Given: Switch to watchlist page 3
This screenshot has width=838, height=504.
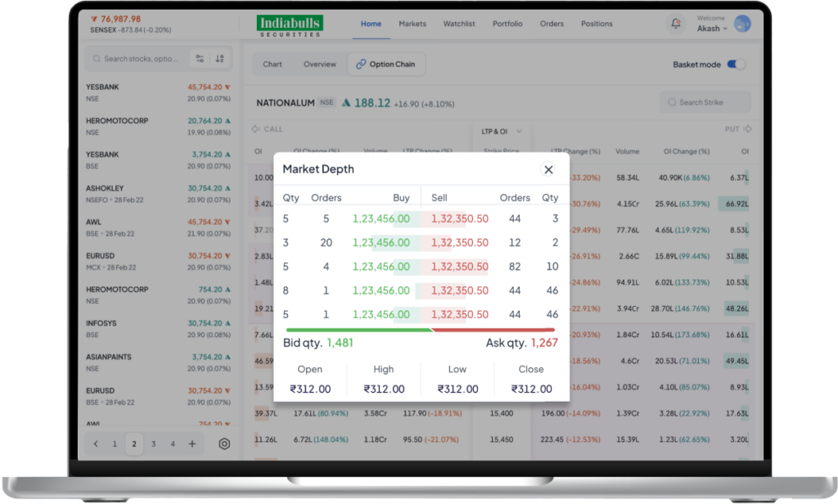Looking at the screenshot, I should (153, 443).
